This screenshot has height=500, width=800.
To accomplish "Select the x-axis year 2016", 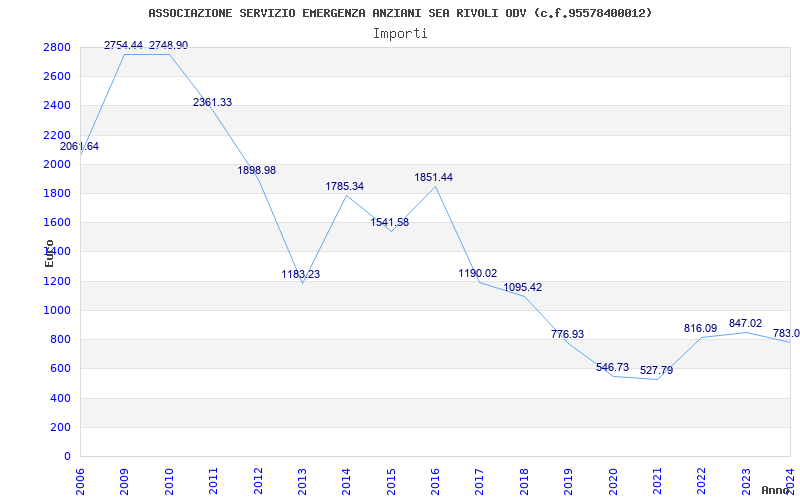I will pyautogui.click(x=435, y=481).
